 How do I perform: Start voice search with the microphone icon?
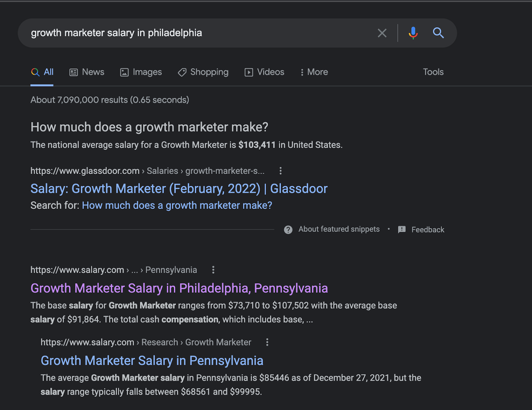413,33
